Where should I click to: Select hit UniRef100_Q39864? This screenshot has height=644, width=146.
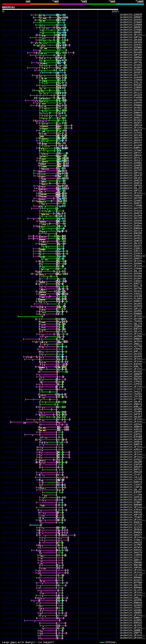131,25
